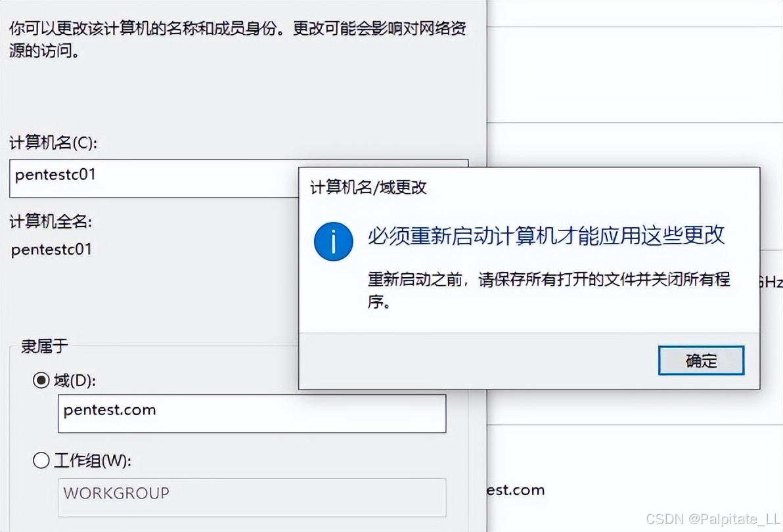Click the disabled WORKGROUP field

coord(252,498)
